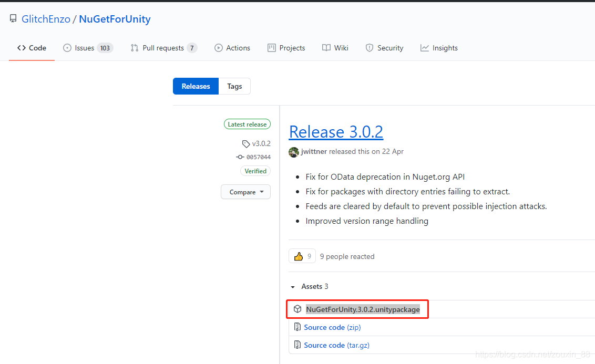The width and height of the screenshot is (595, 364).
Task: Select the Releases toggle button
Action: click(196, 86)
